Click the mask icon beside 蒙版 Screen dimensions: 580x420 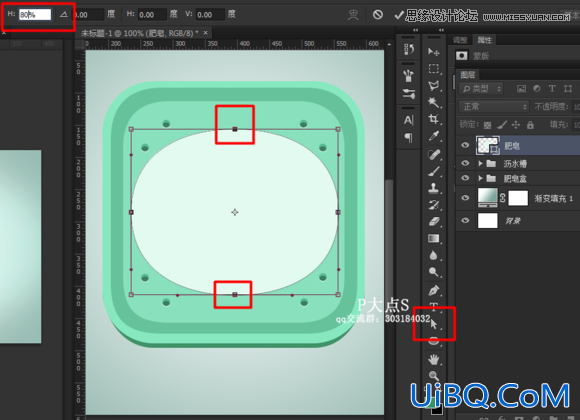(x=462, y=56)
